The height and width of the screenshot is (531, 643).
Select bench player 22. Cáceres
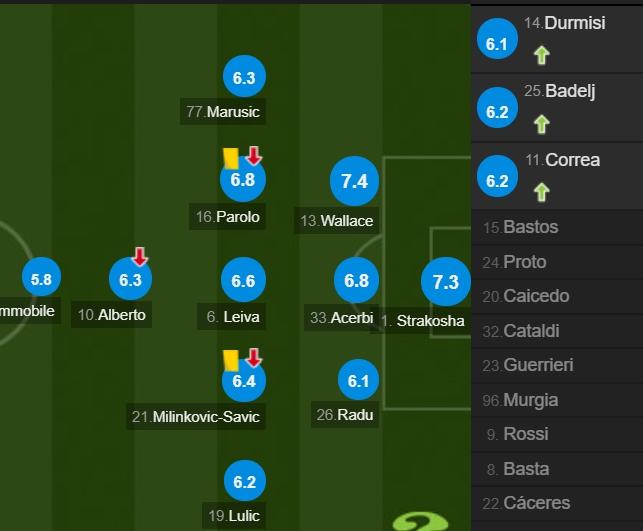click(x=557, y=503)
